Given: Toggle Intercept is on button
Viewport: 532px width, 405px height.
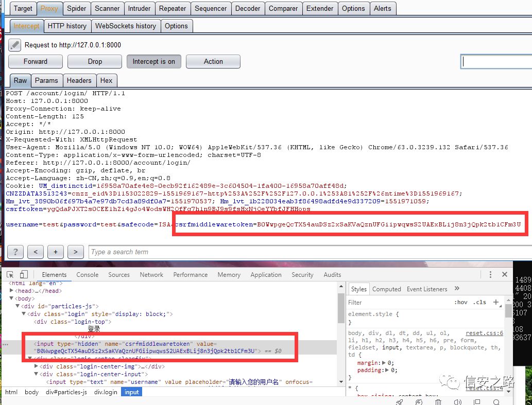Looking at the screenshot, I should pos(153,61).
